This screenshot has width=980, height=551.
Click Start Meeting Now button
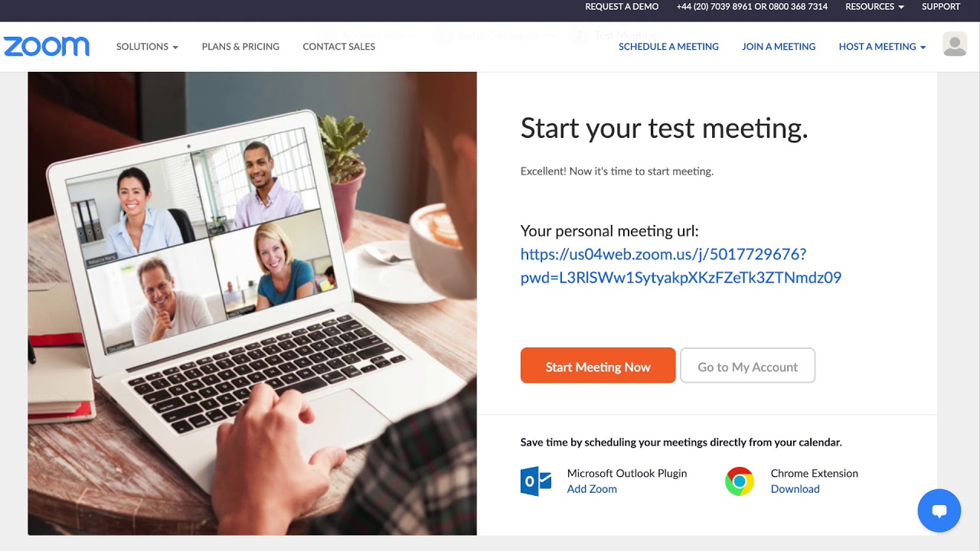(x=598, y=366)
